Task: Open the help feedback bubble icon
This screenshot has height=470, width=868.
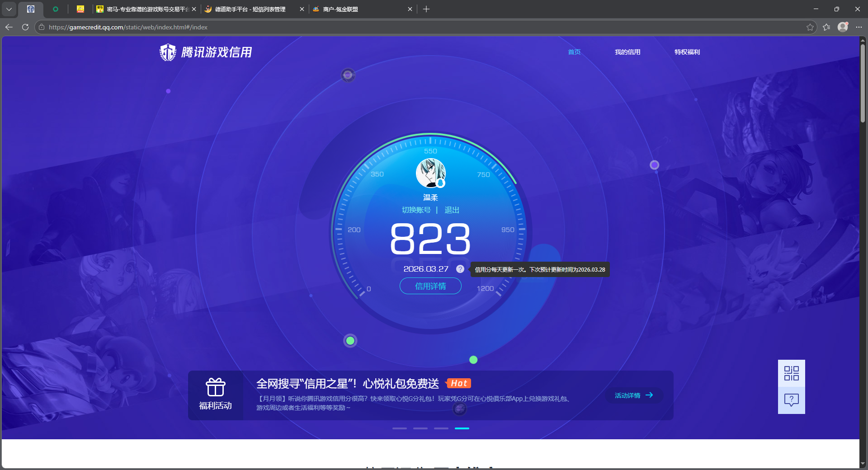Action: [x=791, y=400]
